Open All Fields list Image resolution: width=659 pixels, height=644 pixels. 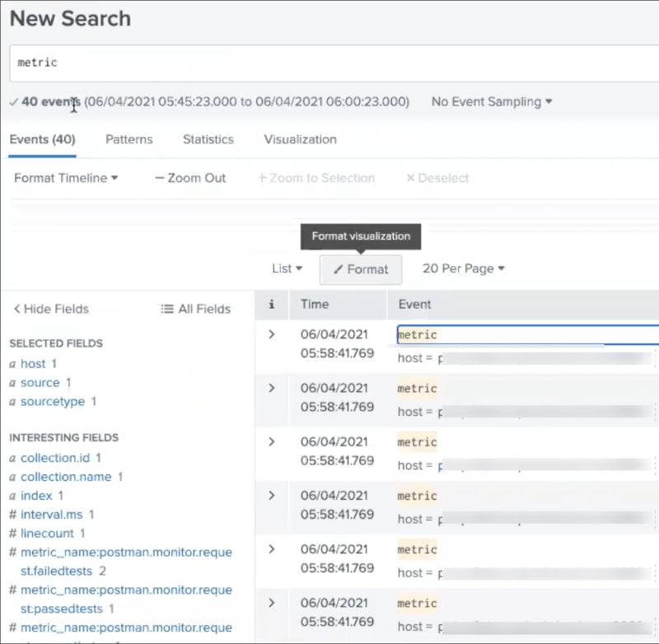pyautogui.click(x=196, y=309)
